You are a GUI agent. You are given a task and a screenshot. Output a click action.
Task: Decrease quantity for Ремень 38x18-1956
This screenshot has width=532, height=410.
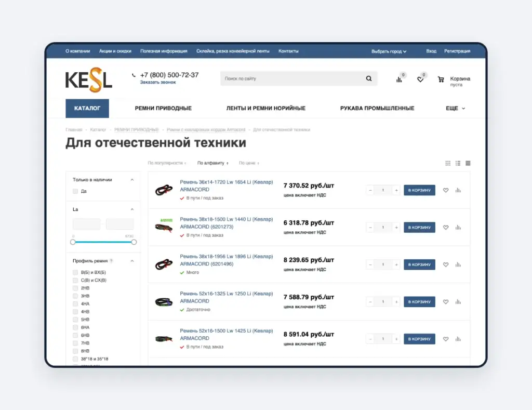(x=370, y=264)
